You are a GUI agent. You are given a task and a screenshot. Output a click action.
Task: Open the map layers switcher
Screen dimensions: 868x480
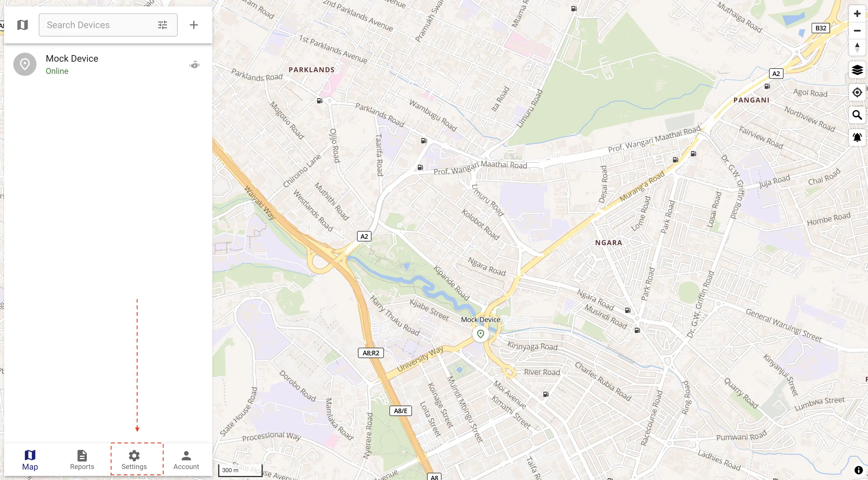click(857, 70)
